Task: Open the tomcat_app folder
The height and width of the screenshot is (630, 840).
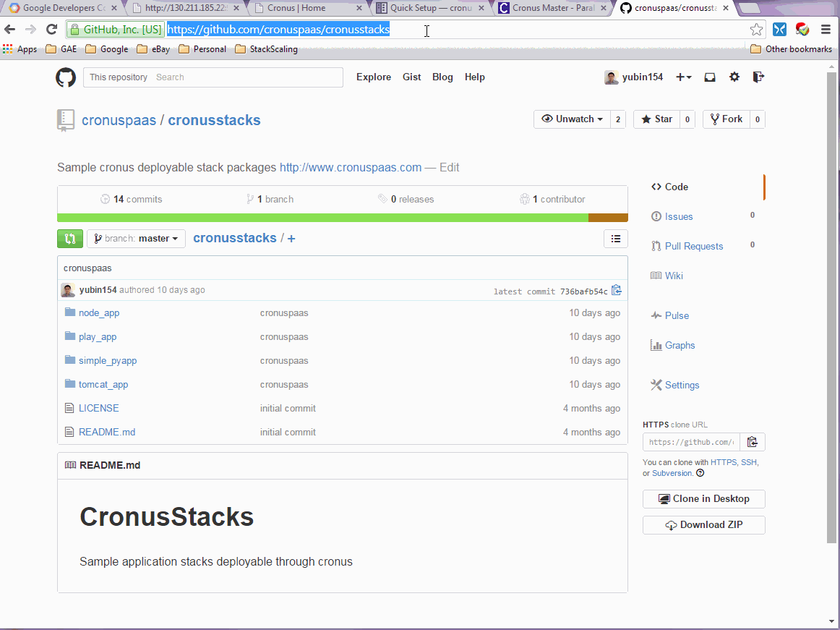Action: (x=103, y=384)
